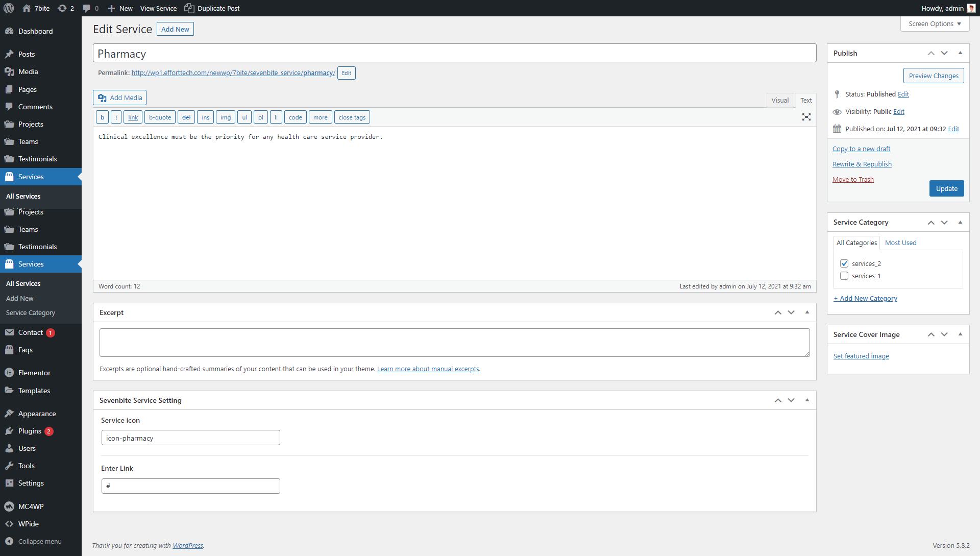Click the Duplicate Post icon
This screenshot has height=556, width=980.
189,8
